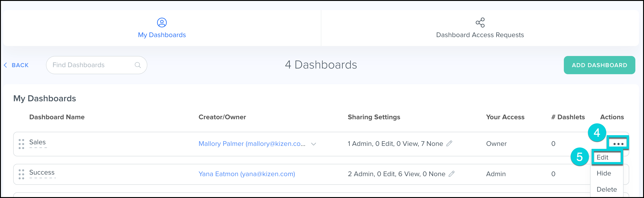This screenshot has width=644, height=198.
Task: Click the Yana Eatmon owner link
Action: click(x=246, y=174)
